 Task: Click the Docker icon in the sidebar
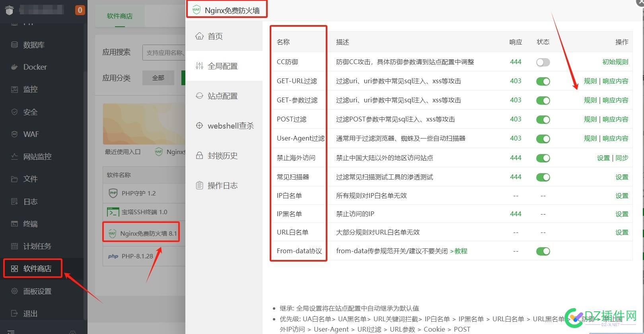click(14, 67)
